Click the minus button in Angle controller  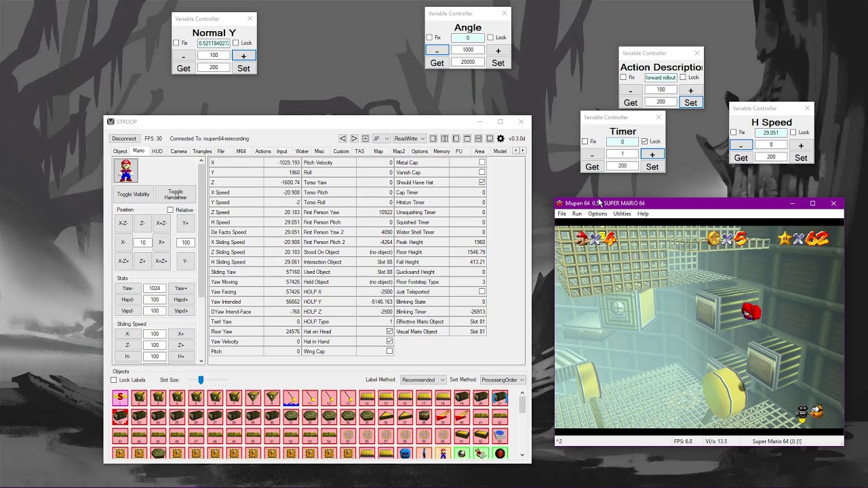point(437,51)
